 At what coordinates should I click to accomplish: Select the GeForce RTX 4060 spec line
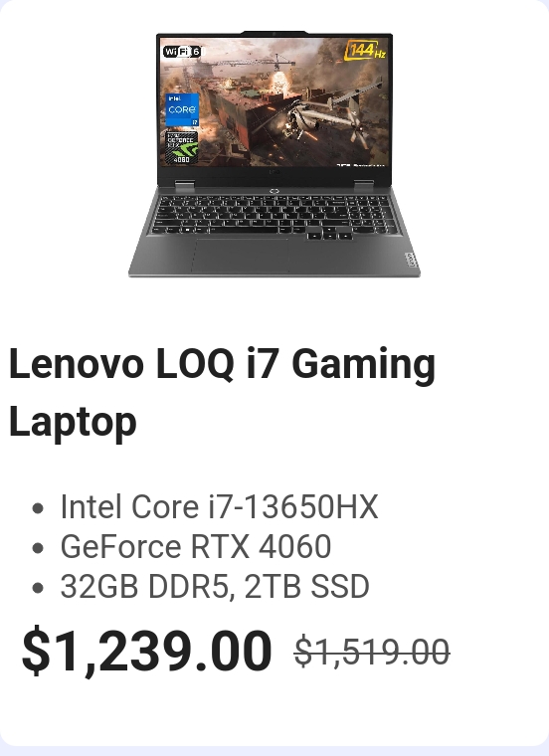click(196, 546)
